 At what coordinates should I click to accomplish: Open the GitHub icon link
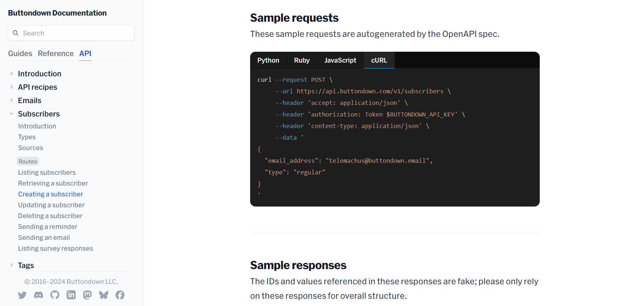[55, 295]
